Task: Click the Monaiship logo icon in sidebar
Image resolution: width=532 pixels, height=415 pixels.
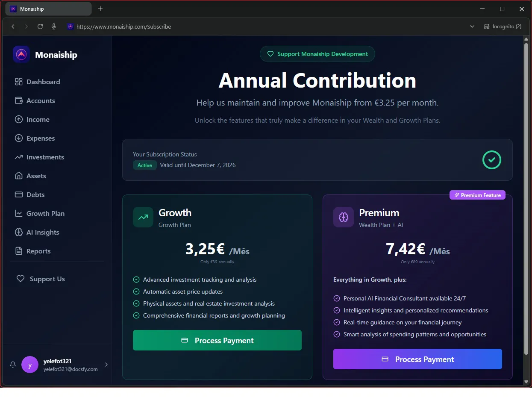Action: pyautogui.click(x=21, y=54)
